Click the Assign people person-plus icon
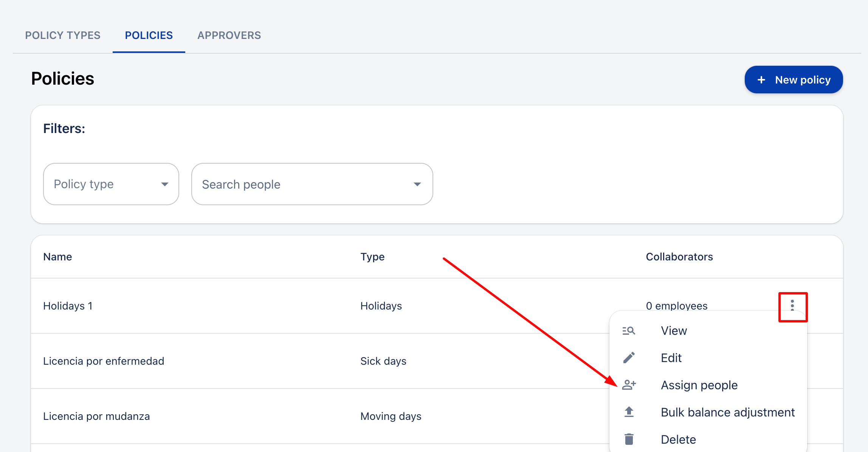This screenshot has width=868, height=452. [629, 385]
